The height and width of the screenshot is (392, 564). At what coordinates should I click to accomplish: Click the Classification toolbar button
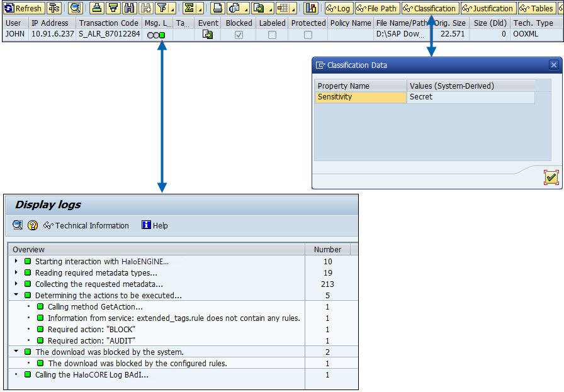click(x=430, y=8)
